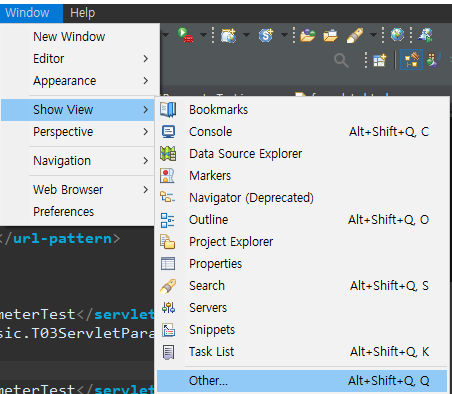This screenshot has height=394, width=452.
Task: Click the Open Task folder icon
Action: coord(330,35)
